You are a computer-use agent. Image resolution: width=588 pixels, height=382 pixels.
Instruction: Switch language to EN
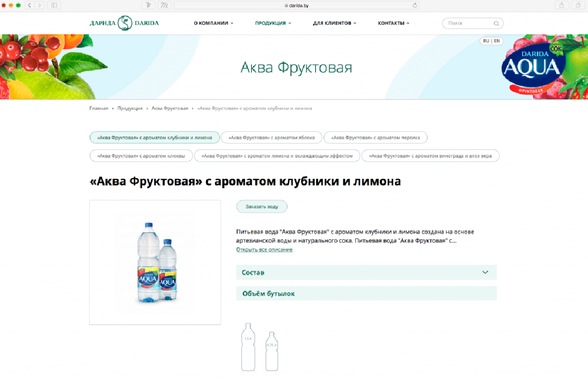(497, 41)
